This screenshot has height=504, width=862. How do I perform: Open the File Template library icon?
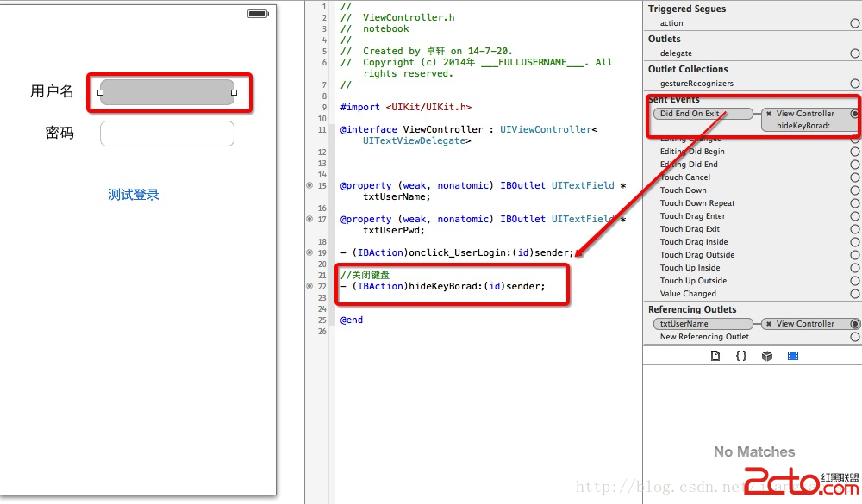coord(715,356)
